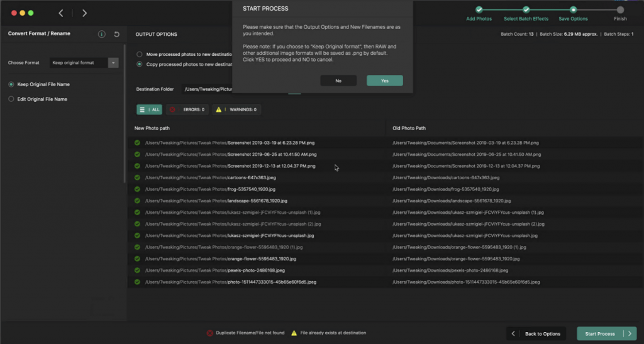
Task: Click the Batch Size 6.29 MB status text
Action: [569, 34]
